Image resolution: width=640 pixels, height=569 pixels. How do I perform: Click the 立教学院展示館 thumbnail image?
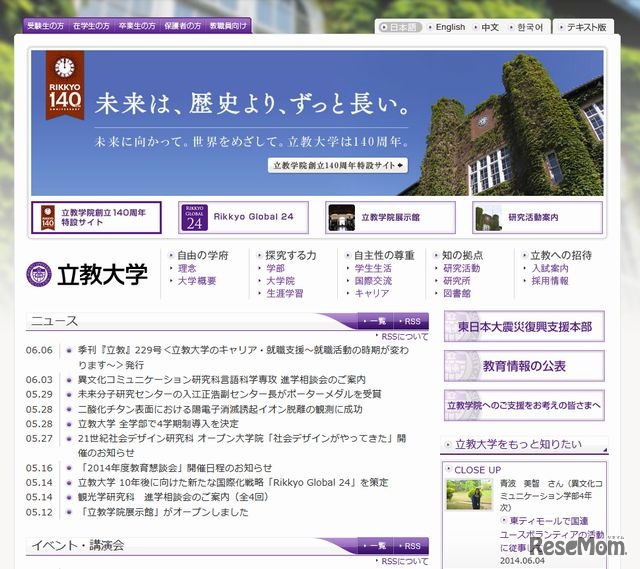pyautogui.click(x=342, y=218)
